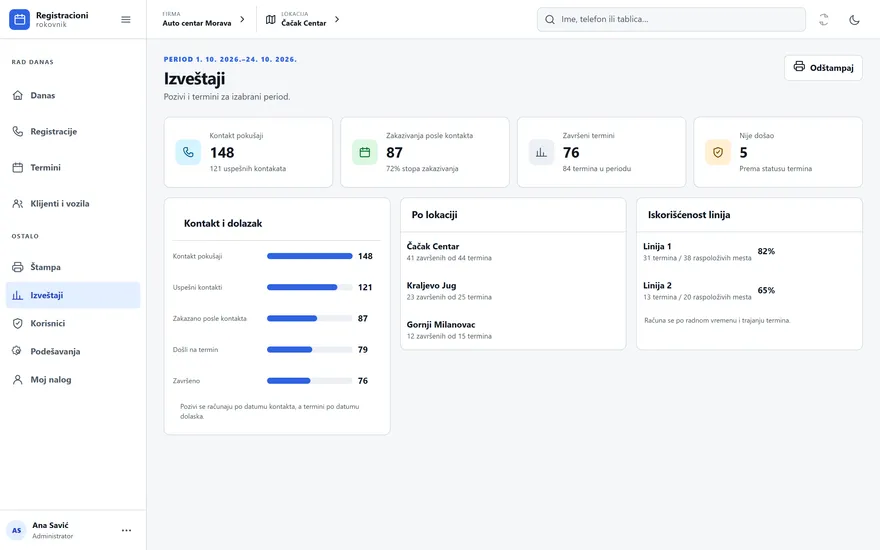Open the Registracije menu item
The image size is (880, 550).
[x=73, y=131]
